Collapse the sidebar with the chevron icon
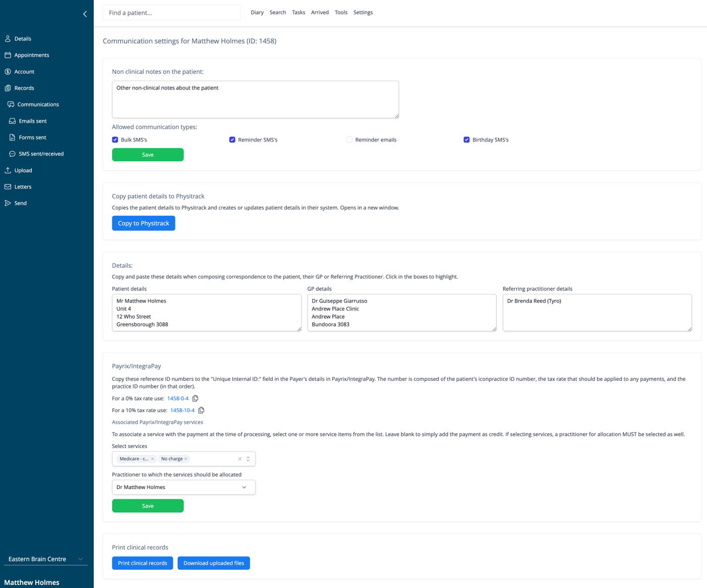The image size is (707, 588). pos(85,14)
